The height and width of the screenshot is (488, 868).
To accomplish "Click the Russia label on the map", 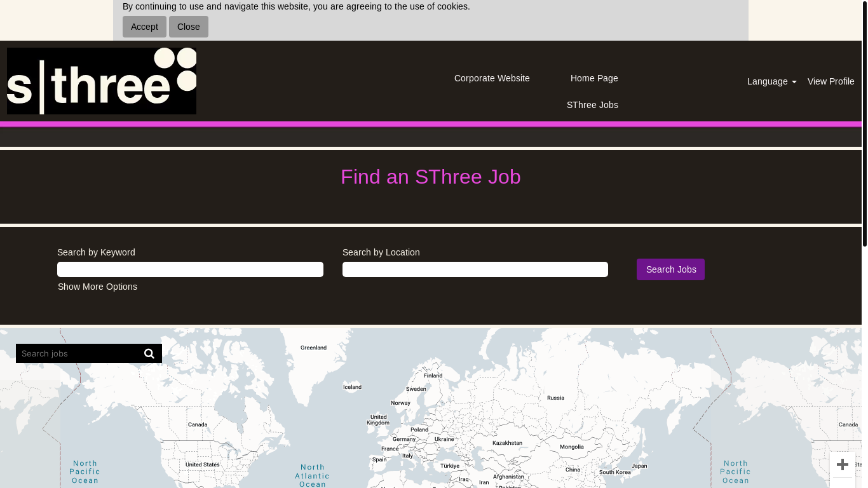I will click(x=555, y=398).
